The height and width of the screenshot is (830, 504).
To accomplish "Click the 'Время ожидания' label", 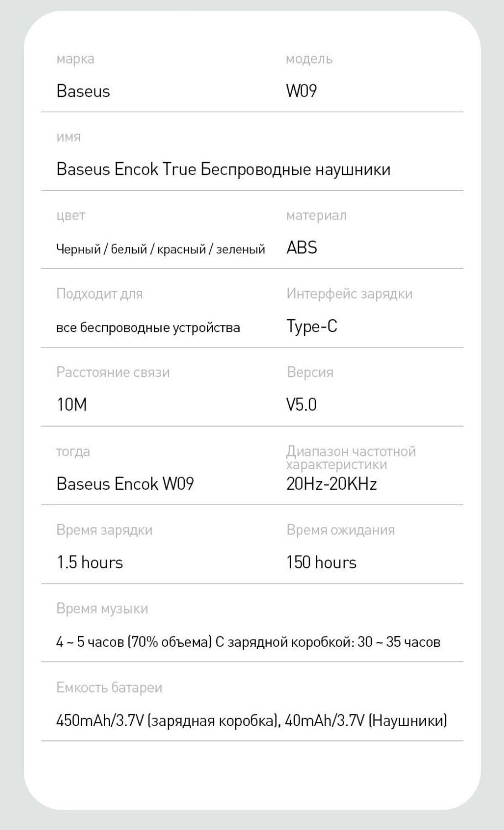I will point(341,530).
